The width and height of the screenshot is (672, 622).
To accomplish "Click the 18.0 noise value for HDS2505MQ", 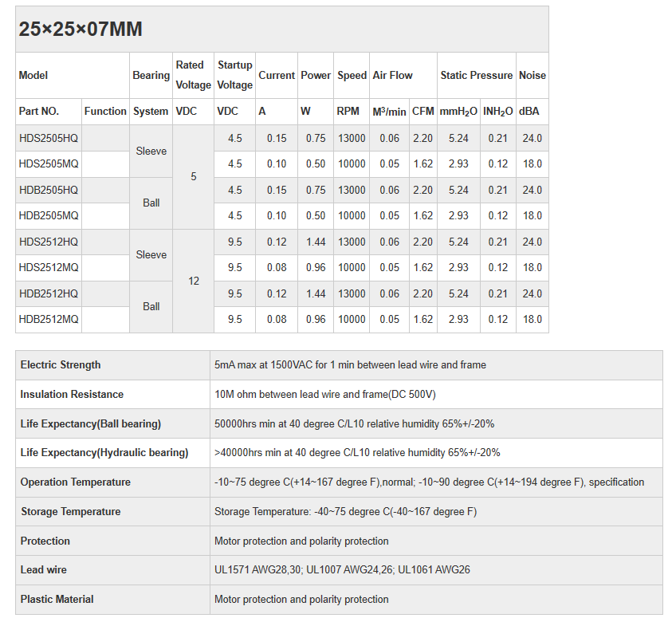I will tap(532, 163).
